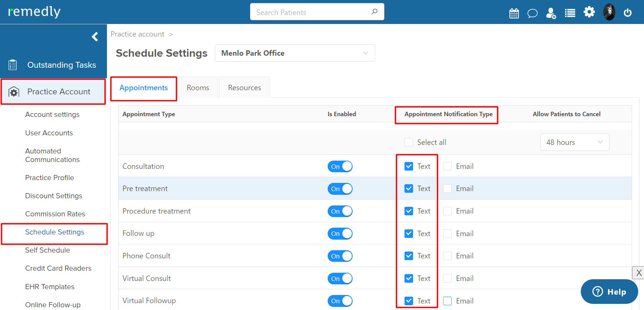Screen dimensions: 644x310
Task: Click the add patient icon
Action: click(551, 13)
